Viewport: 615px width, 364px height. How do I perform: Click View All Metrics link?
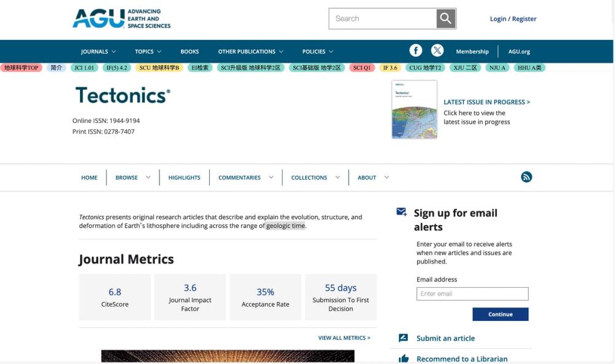point(344,338)
